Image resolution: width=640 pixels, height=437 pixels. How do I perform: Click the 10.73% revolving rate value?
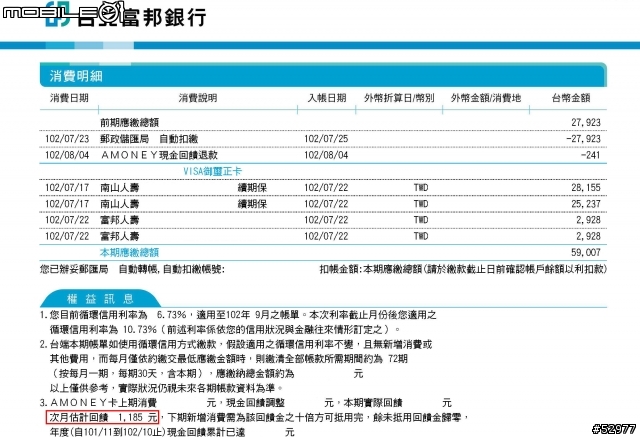(x=140, y=329)
